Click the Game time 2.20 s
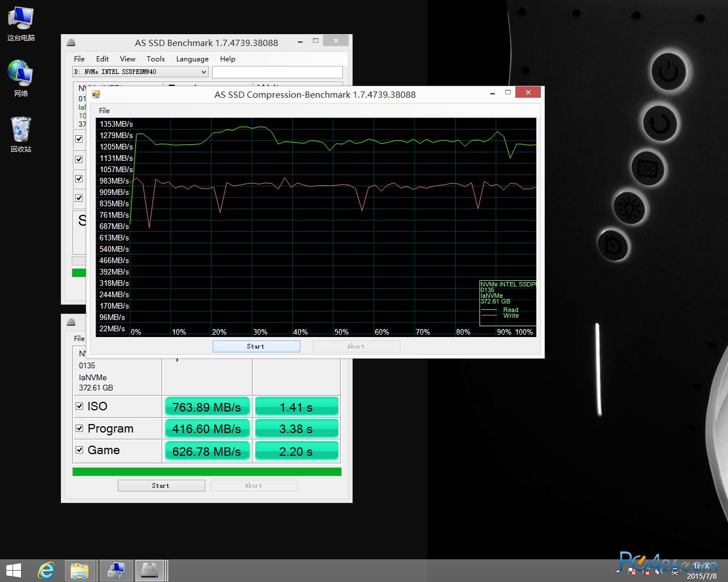 (296, 451)
